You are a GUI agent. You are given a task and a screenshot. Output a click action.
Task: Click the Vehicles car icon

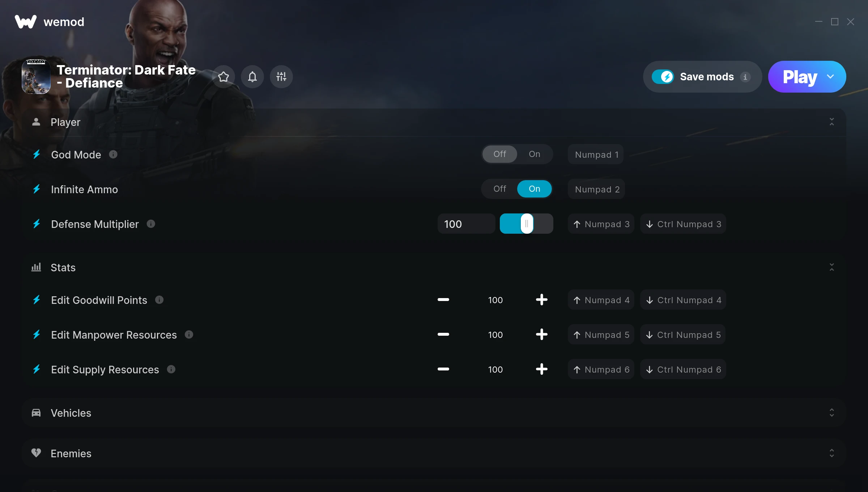pyautogui.click(x=37, y=413)
